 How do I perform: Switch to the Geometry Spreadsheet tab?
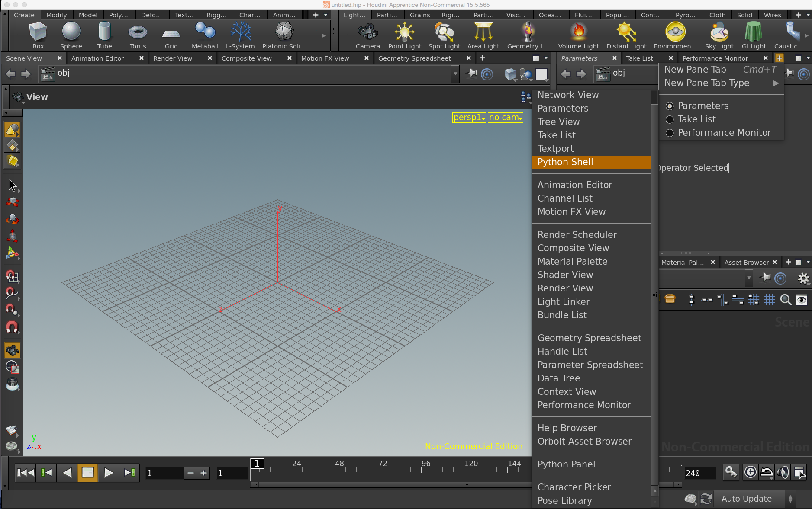414,58
